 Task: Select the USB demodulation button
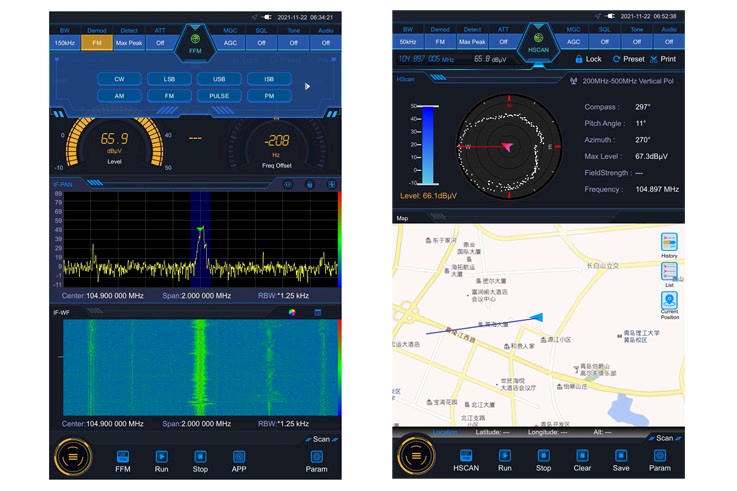(x=218, y=78)
